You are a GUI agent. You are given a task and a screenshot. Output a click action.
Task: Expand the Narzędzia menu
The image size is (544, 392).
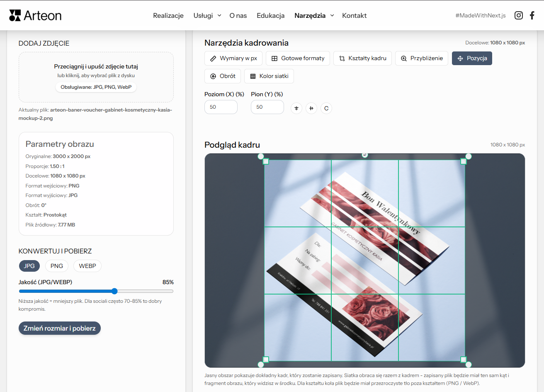pos(314,15)
